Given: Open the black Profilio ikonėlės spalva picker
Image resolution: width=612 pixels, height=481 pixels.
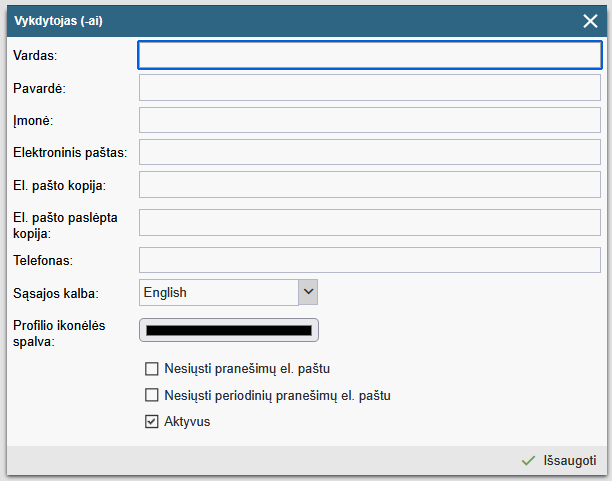Looking at the screenshot, I should [228, 330].
